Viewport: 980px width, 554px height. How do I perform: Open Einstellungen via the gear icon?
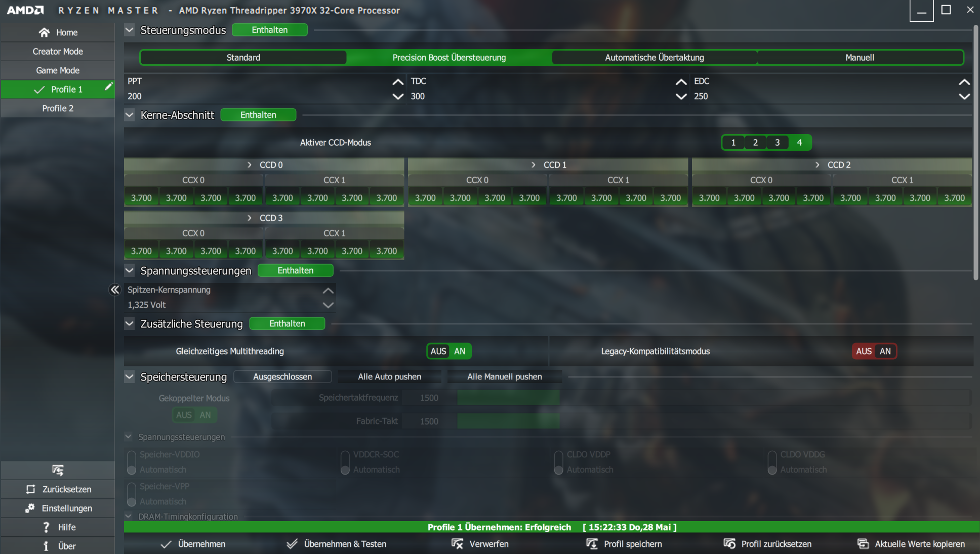point(30,508)
